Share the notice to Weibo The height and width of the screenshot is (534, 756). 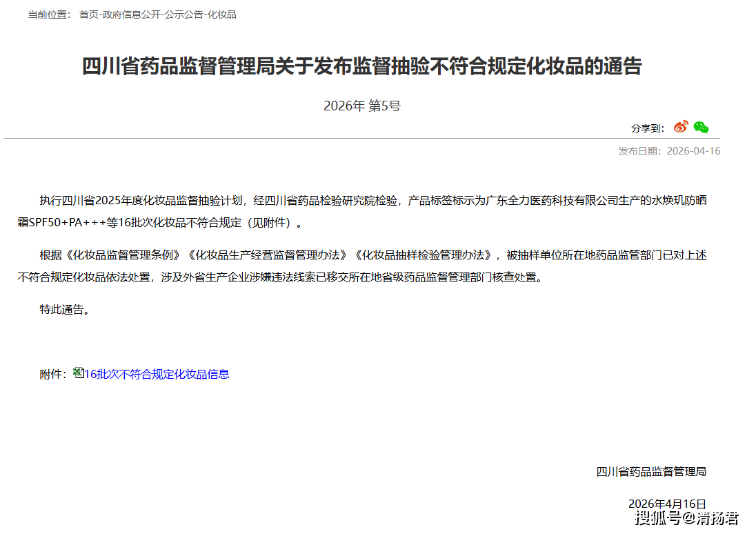[x=681, y=127]
